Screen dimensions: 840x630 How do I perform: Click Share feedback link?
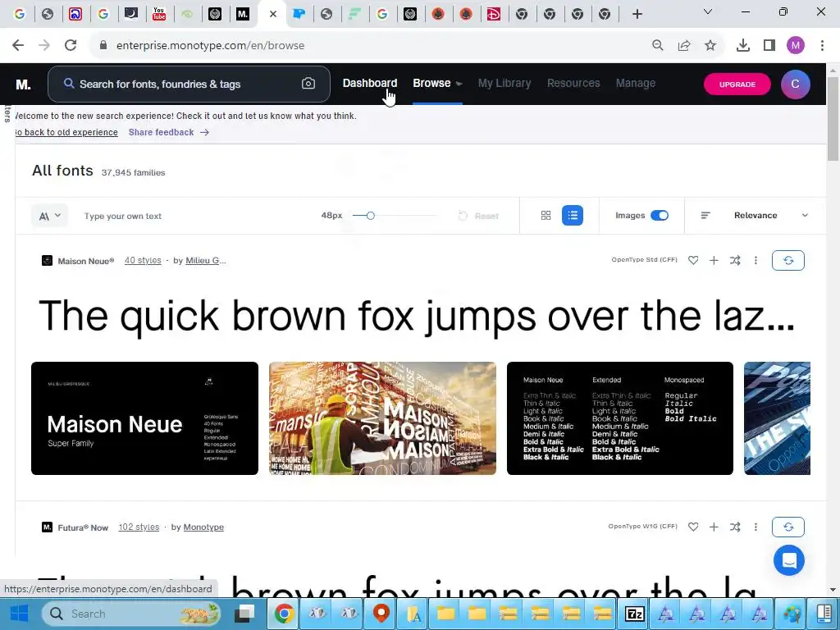(x=169, y=132)
